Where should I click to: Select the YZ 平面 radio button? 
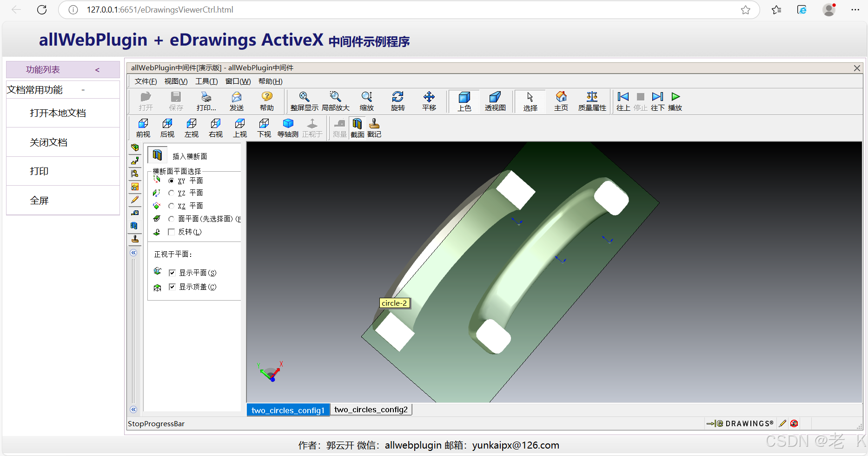[171, 193]
